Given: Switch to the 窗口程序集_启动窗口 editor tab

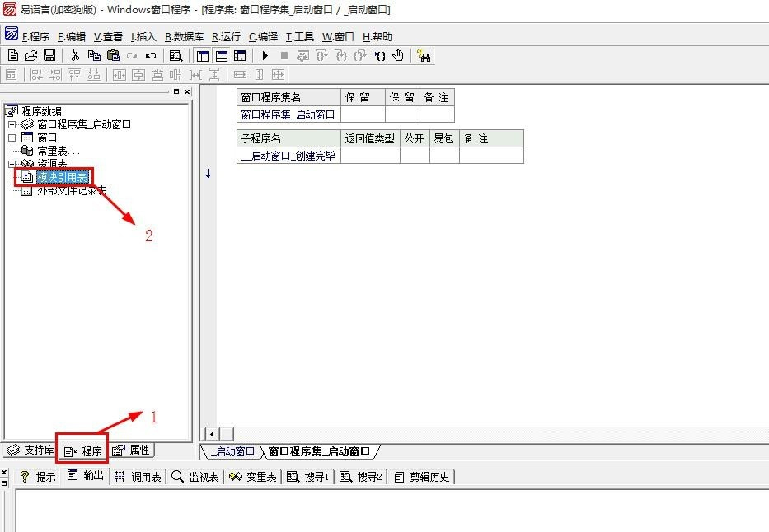Looking at the screenshot, I should (x=320, y=451).
